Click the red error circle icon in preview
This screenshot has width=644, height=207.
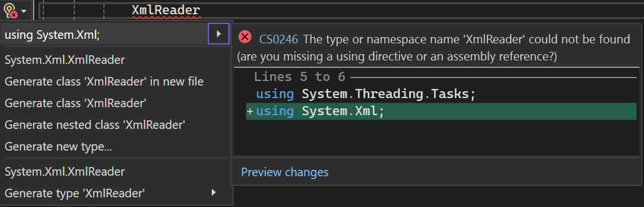(x=245, y=37)
